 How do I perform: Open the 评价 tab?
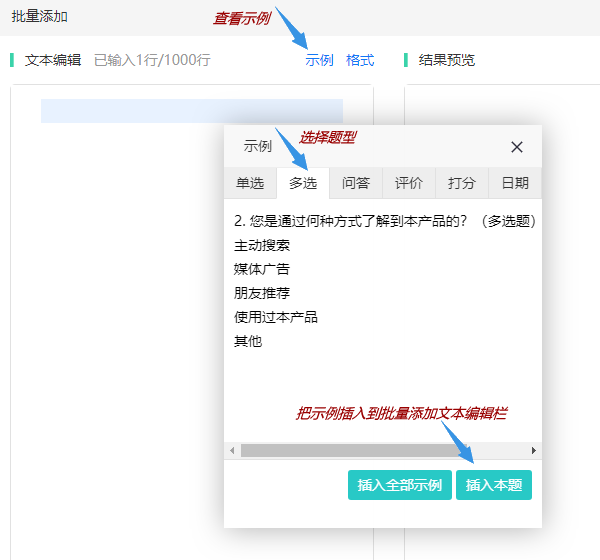[409, 183]
